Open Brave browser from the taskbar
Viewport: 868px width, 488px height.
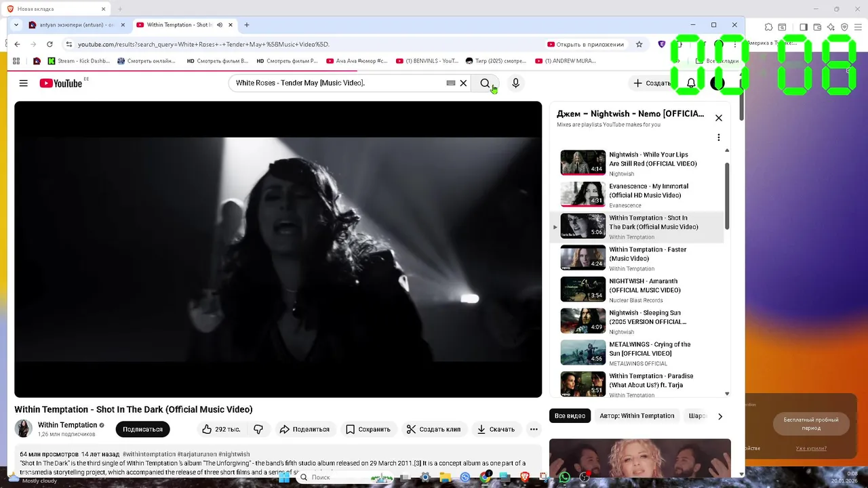click(x=525, y=477)
